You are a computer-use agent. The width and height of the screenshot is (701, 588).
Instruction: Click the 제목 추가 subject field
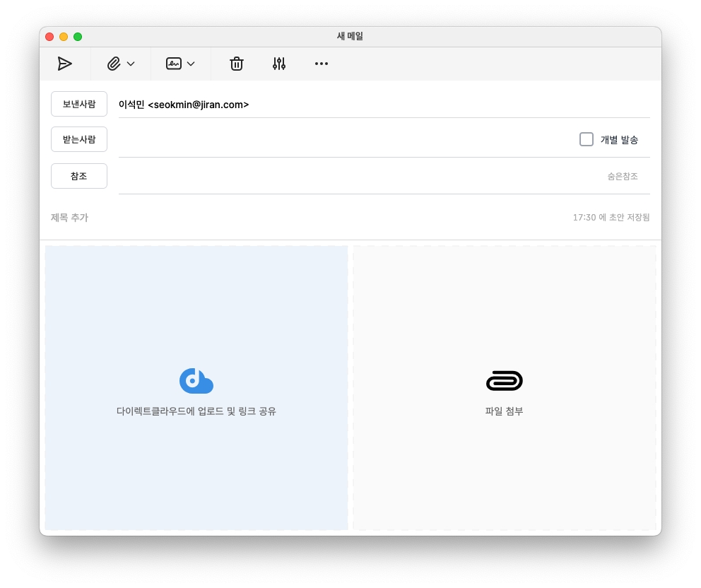click(283, 218)
